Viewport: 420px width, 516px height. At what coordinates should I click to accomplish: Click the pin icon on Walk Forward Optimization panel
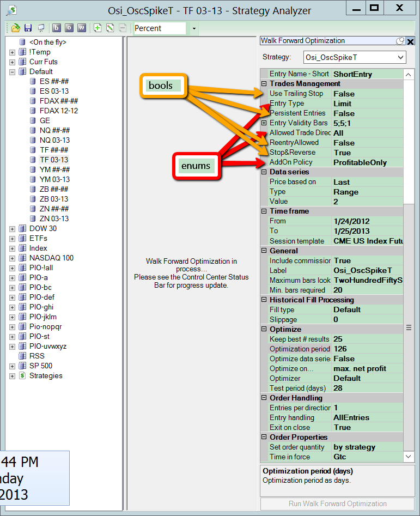pos(400,41)
